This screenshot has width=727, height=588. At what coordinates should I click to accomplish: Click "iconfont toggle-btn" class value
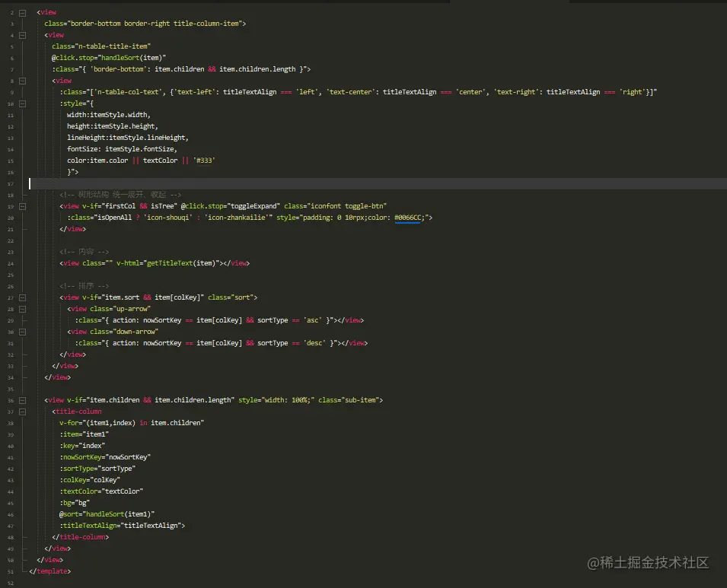click(347, 205)
